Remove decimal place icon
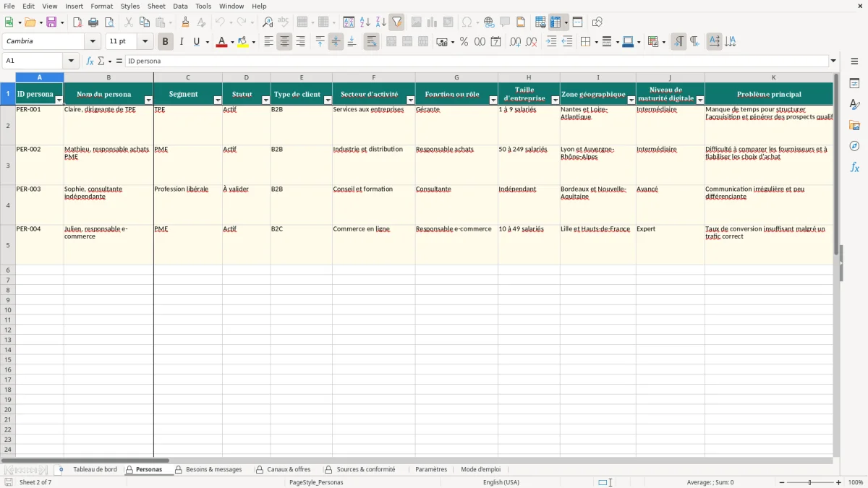Image resolution: width=868 pixels, height=488 pixels. [x=531, y=42]
